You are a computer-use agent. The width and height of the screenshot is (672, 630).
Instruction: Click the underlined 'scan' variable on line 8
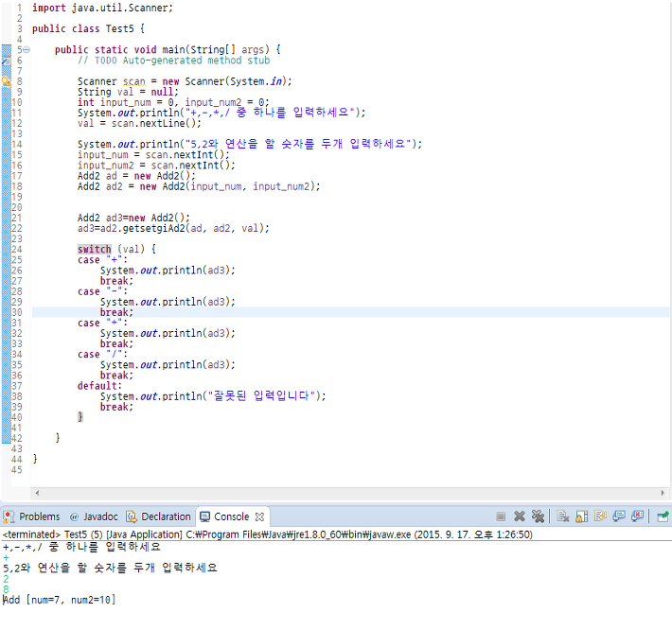click(x=134, y=81)
